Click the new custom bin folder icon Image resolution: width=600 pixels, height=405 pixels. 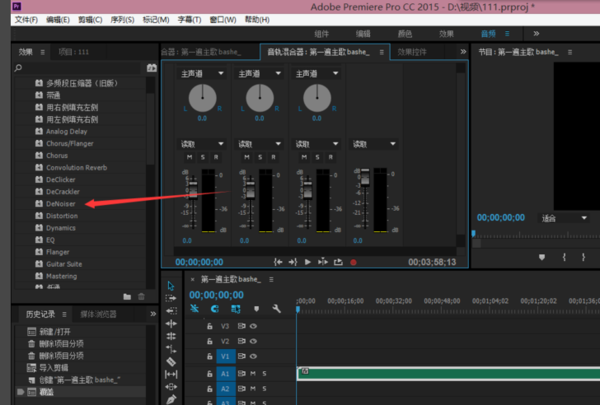click(x=127, y=297)
